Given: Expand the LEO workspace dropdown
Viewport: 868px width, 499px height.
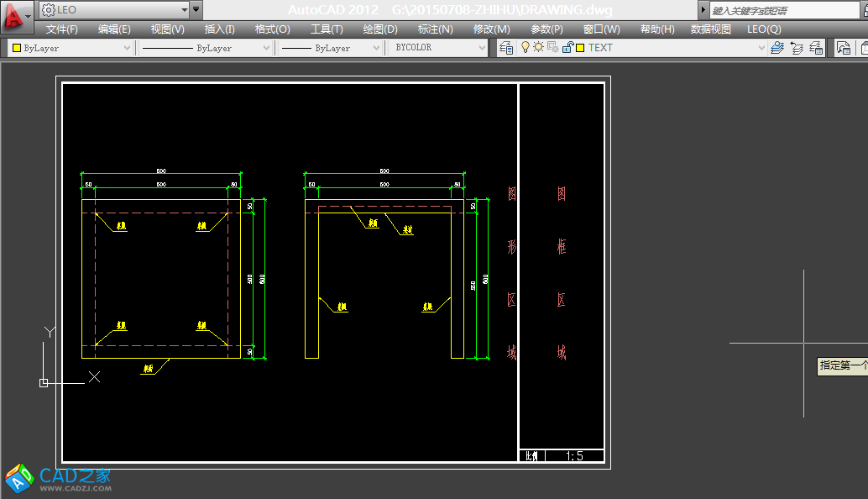Looking at the screenshot, I should coord(184,10).
